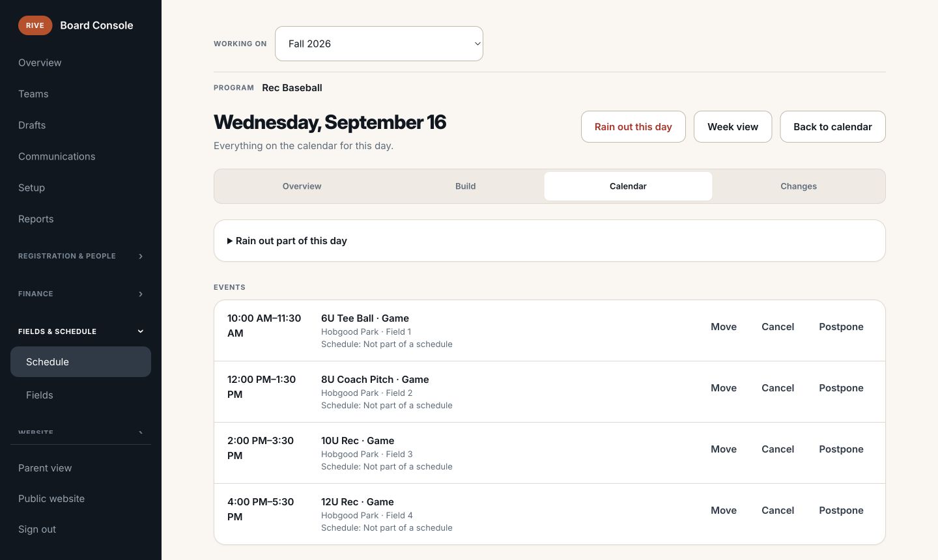
Task: Cancel the 8U Coach Pitch game
Action: 778,388
